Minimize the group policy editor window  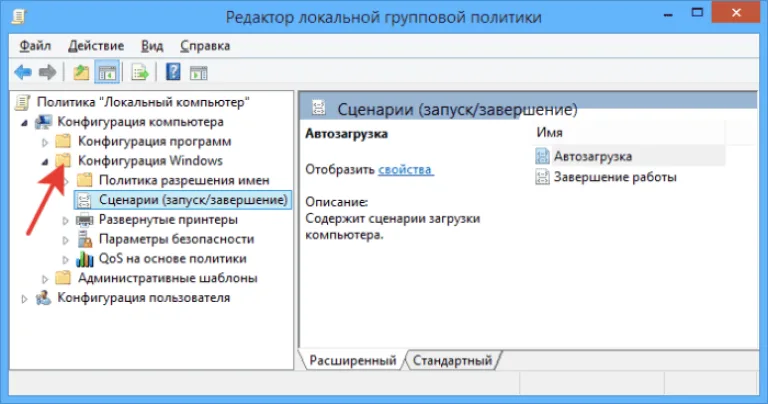(668, 14)
